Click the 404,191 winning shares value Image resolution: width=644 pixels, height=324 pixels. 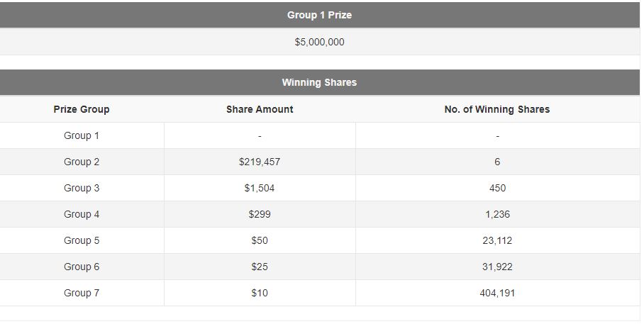click(497, 294)
